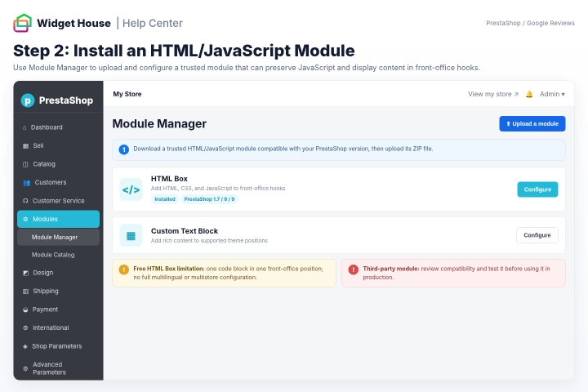The image size is (588, 392).
Task: Click the Installed tag on HTML Box
Action: click(165, 199)
